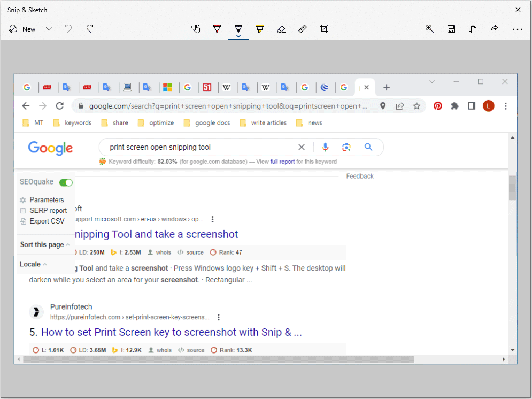Viewport: 532px width, 399px height.
Task: Click the location pin icon in the address bar
Action: tap(383, 106)
